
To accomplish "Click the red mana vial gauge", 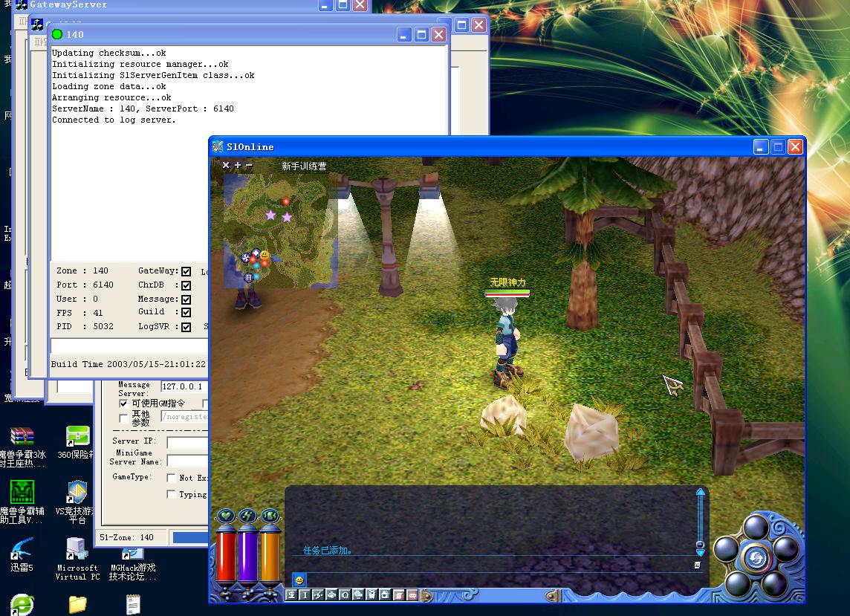I will click(226, 557).
